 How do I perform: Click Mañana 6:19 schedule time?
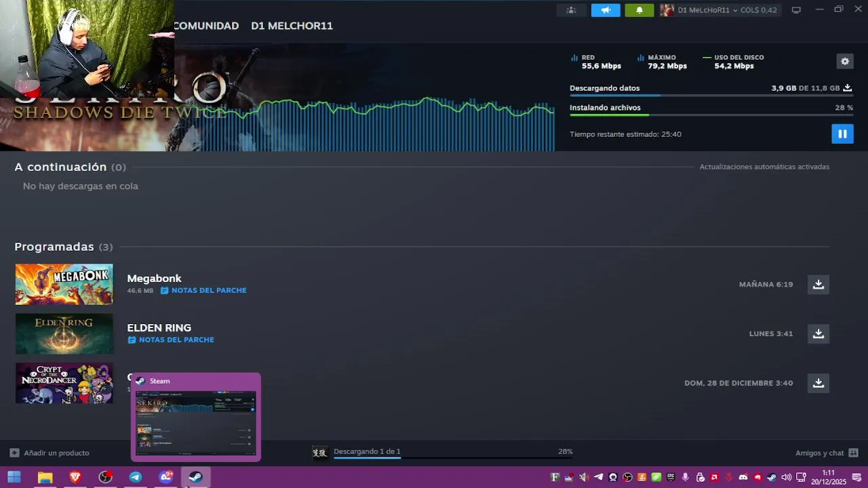click(766, 285)
